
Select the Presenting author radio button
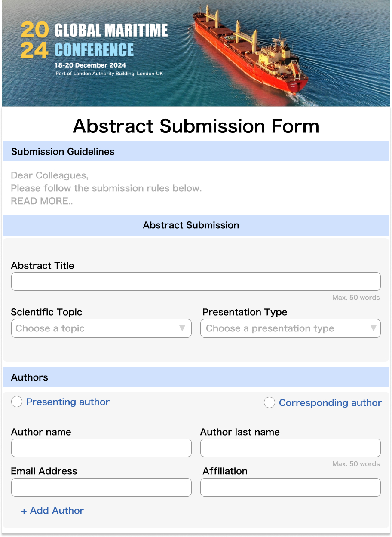coord(16,401)
